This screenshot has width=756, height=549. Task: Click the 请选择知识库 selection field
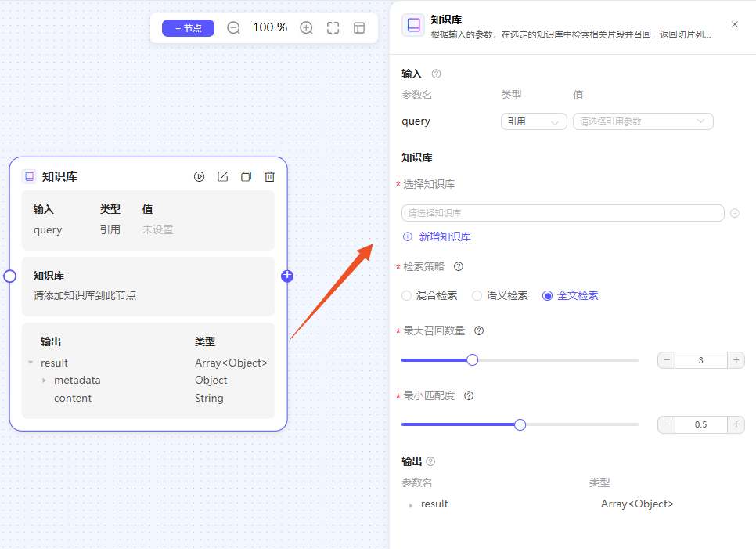563,213
